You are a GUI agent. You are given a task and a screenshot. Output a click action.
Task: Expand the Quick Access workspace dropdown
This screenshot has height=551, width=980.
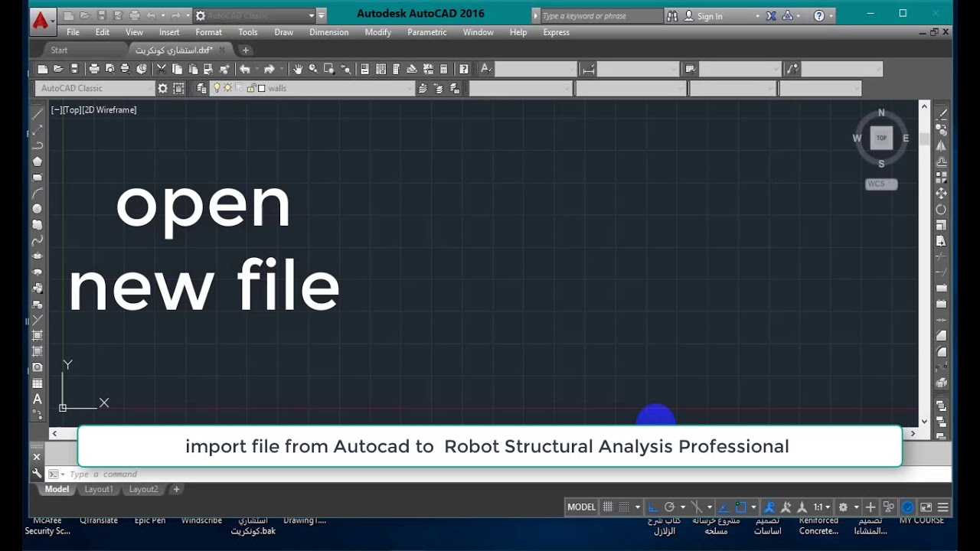tap(311, 15)
